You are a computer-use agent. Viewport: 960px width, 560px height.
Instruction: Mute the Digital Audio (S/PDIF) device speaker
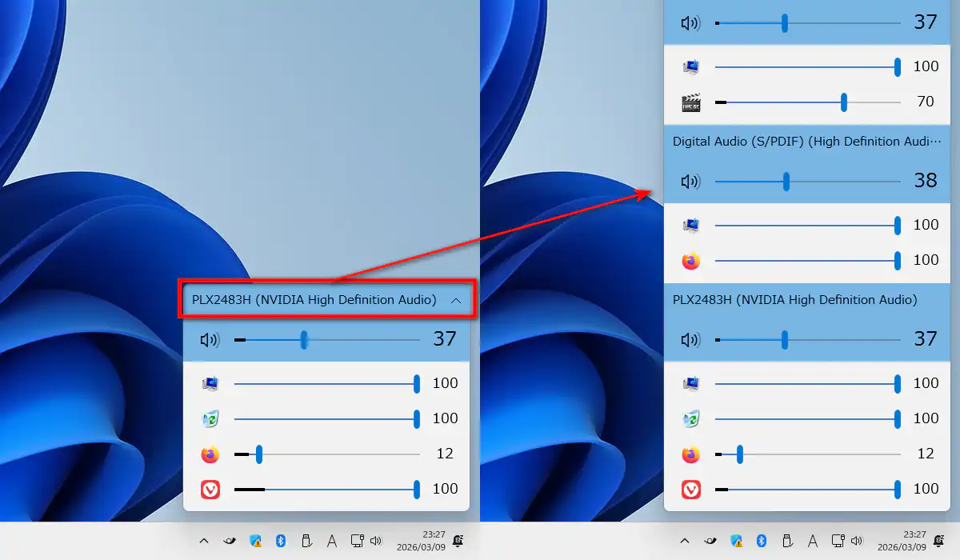(x=690, y=182)
